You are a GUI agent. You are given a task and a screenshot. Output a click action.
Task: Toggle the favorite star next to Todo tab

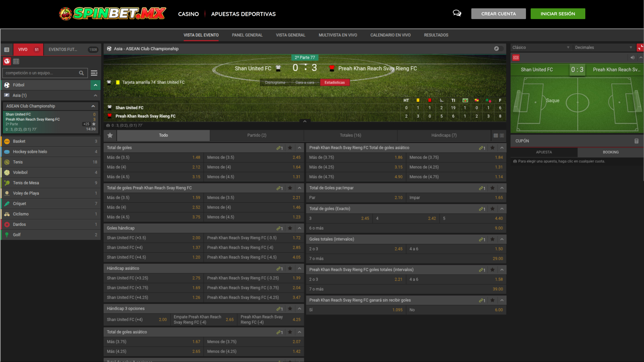tap(110, 135)
